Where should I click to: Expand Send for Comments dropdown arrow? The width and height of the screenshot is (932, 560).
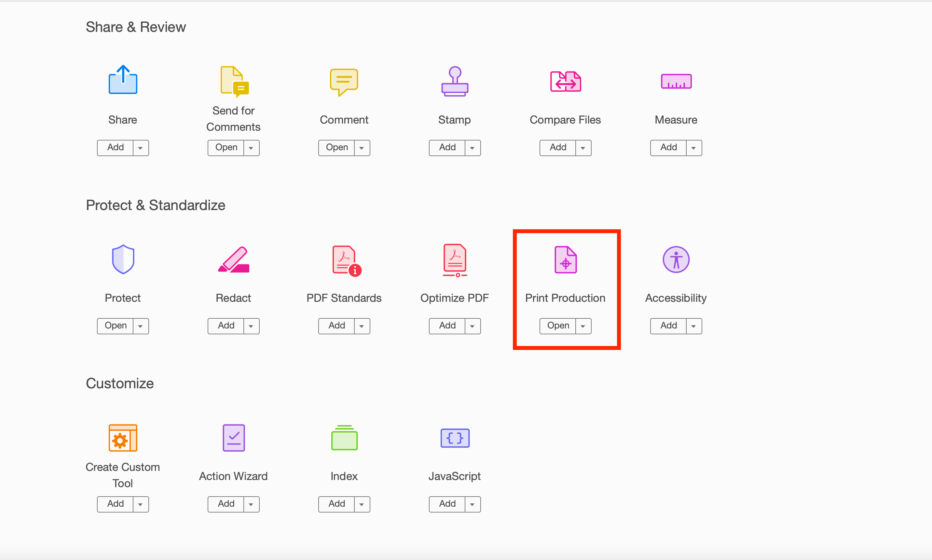[252, 148]
